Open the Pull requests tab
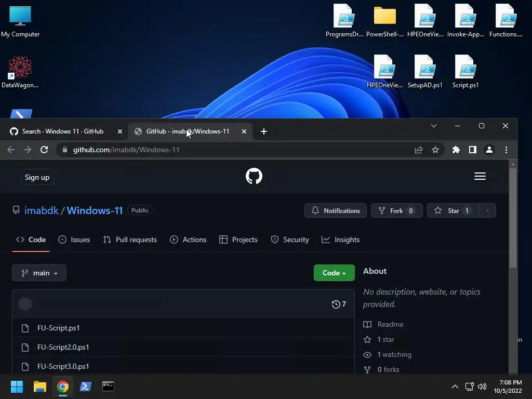Viewport: 532px width, 399px height. click(130, 240)
